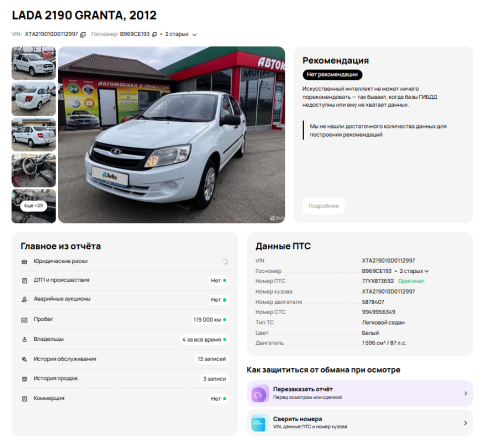Screen dimensions: 489x447
Task: Open the 'Аварийные аукционы' row
Action: 125,299
